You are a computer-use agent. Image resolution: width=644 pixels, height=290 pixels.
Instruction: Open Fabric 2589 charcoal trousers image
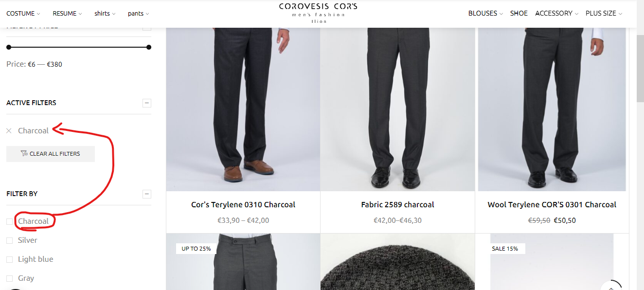point(397,109)
